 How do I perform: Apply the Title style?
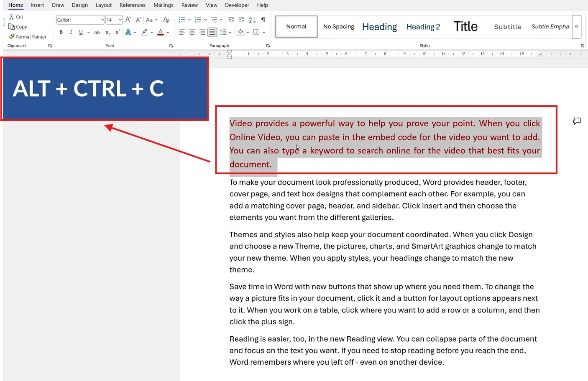click(465, 26)
